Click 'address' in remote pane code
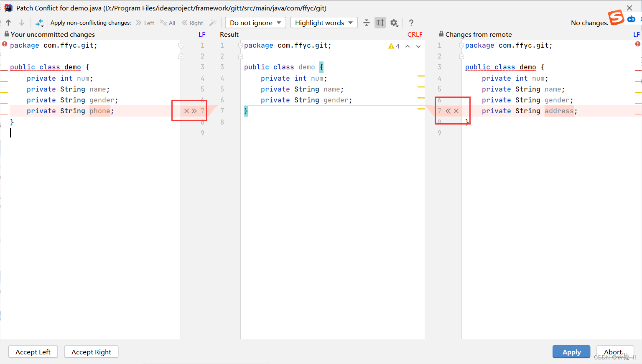The image size is (642, 364). (559, 111)
